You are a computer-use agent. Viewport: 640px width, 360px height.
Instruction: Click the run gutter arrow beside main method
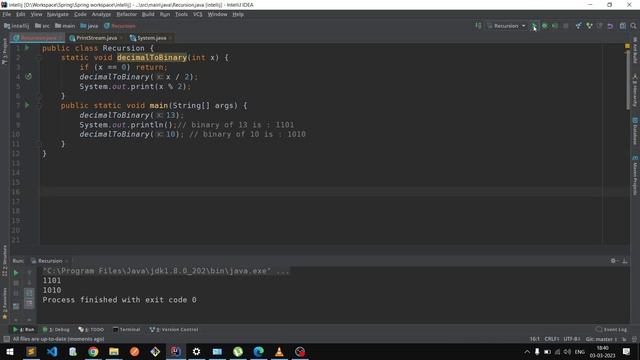click(27, 105)
